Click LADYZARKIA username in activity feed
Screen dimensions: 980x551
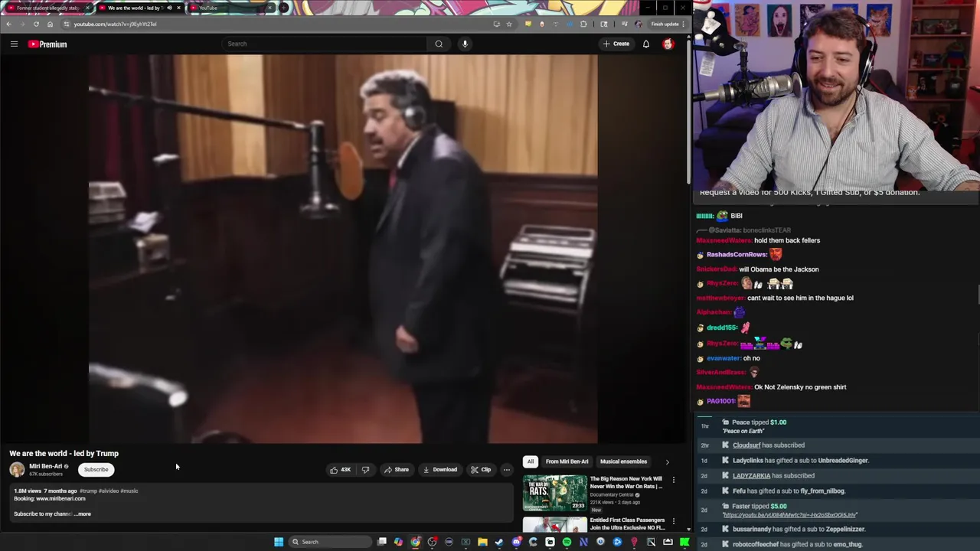click(x=751, y=476)
